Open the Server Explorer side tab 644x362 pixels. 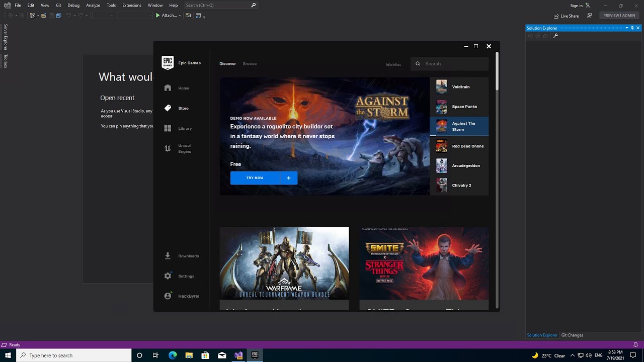pos(6,37)
